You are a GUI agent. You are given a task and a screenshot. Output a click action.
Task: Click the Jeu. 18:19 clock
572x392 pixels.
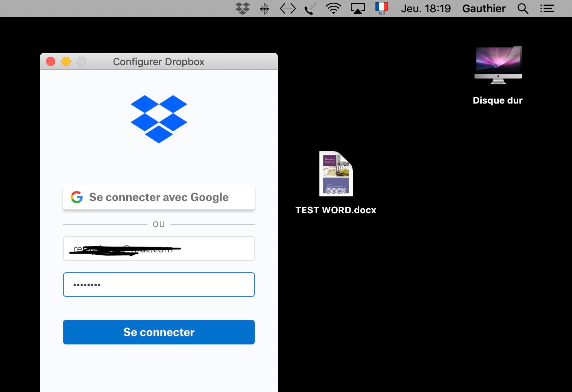(426, 8)
